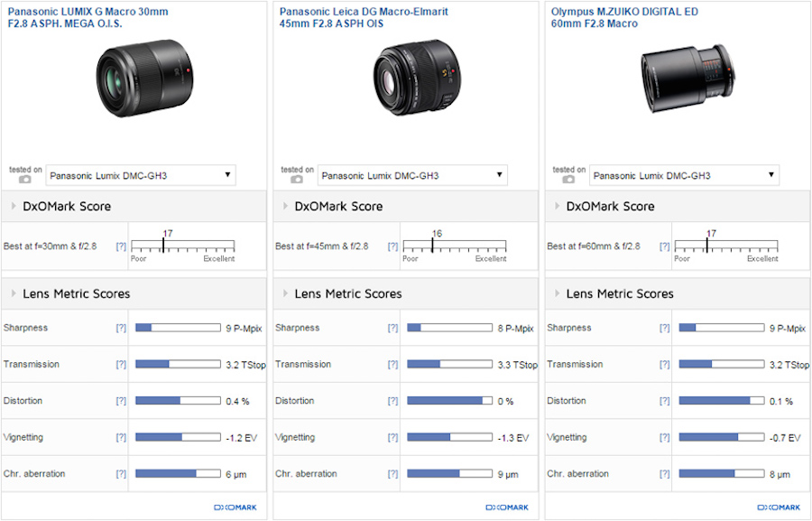812x521 pixels.
Task: Click DxOMark score scale showing 16
Action: [454, 246]
